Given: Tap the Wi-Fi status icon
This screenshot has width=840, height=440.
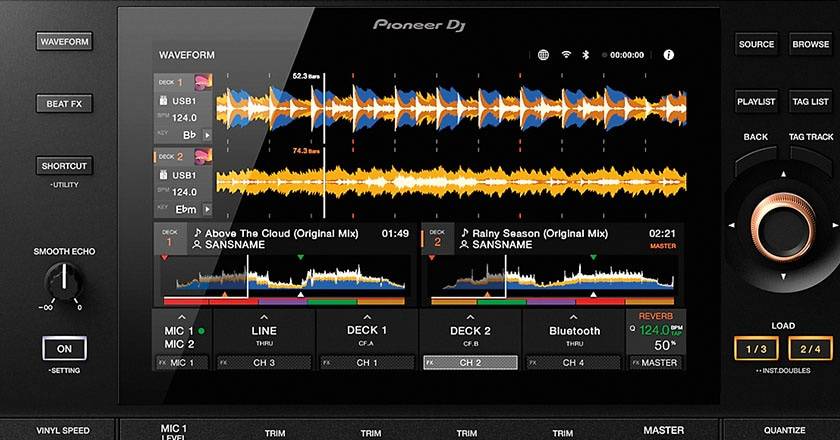Looking at the screenshot, I should [566, 55].
